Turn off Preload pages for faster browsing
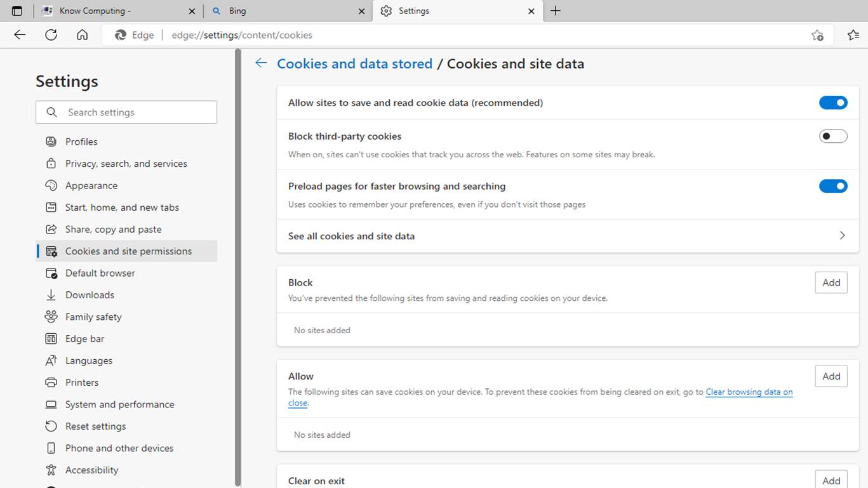Viewport: 868px width, 488px height. tap(832, 186)
